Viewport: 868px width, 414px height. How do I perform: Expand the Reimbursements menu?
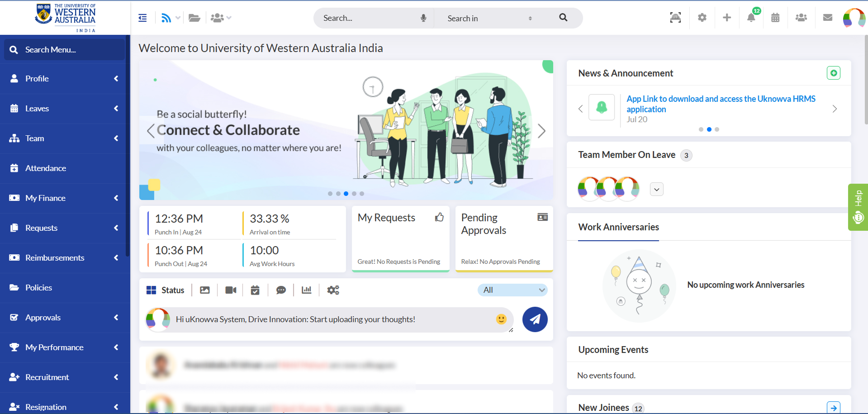pos(65,258)
